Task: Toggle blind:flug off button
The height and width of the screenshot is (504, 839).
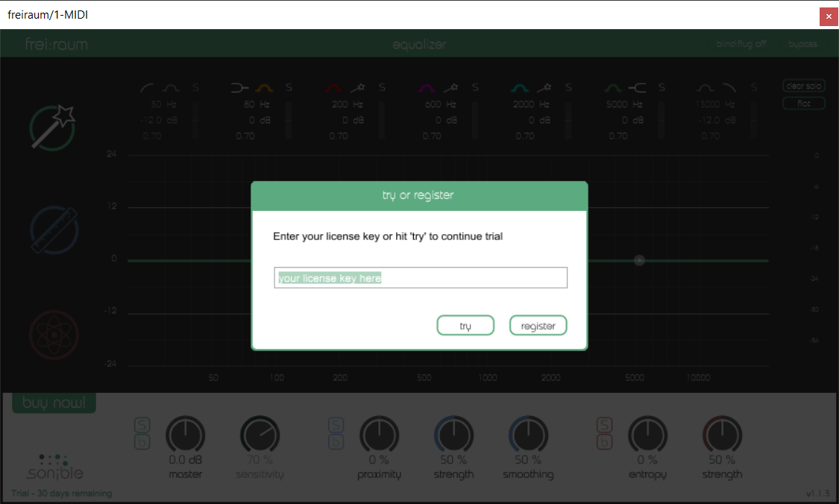Action: (741, 44)
